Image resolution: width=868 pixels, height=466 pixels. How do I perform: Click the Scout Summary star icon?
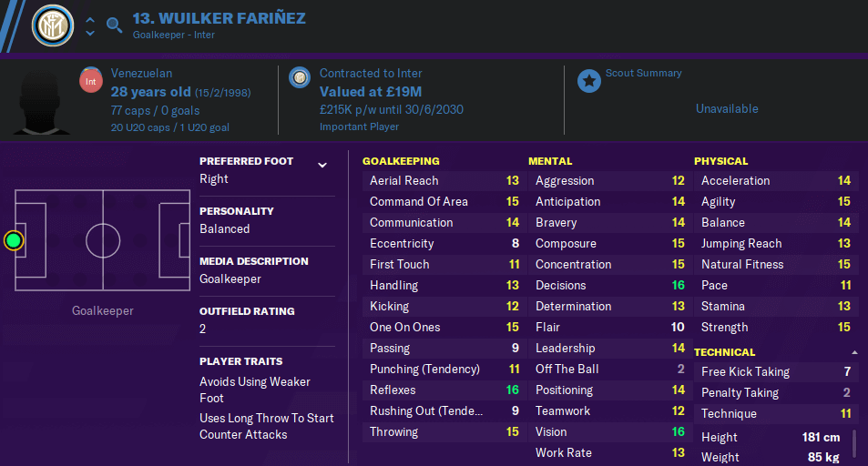(589, 81)
